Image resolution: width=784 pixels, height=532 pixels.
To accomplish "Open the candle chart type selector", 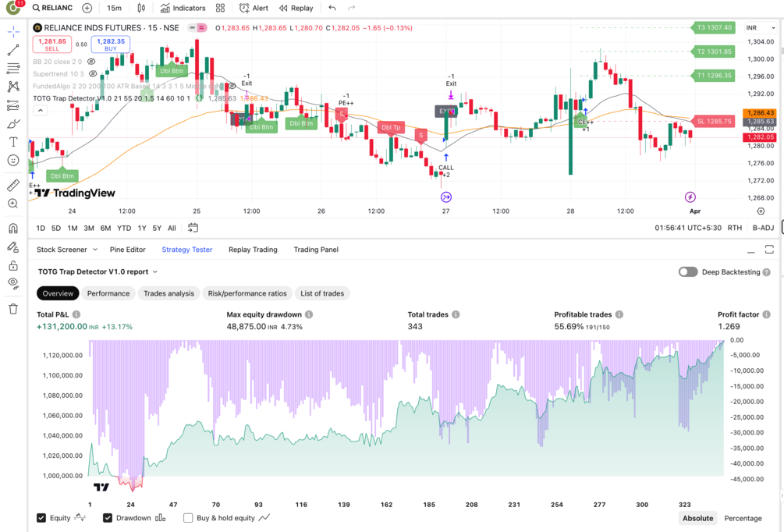I will 141,8.
